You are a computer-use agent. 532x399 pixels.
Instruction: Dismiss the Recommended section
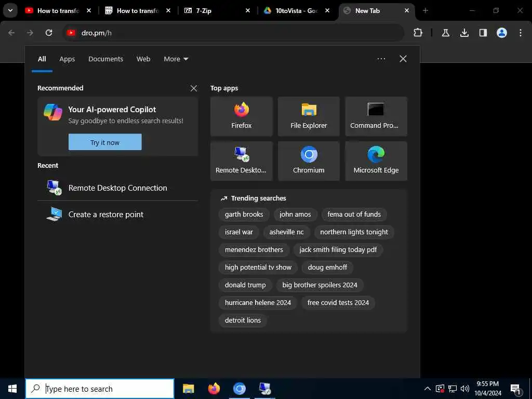pyautogui.click(x=194, y=88)
